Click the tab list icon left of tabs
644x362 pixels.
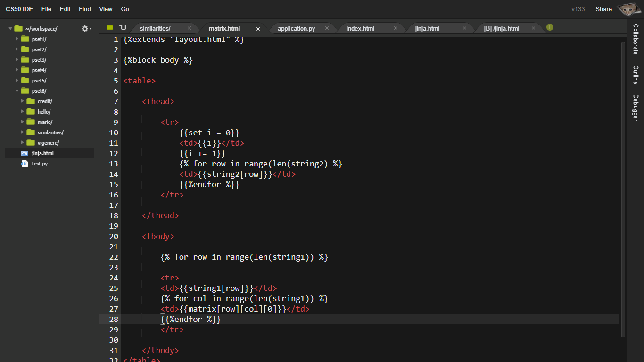click(123, 27)
